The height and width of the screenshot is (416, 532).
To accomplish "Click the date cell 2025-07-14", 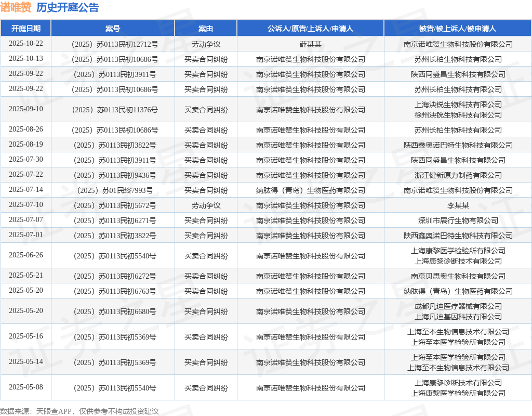I will tap(26, 189).
